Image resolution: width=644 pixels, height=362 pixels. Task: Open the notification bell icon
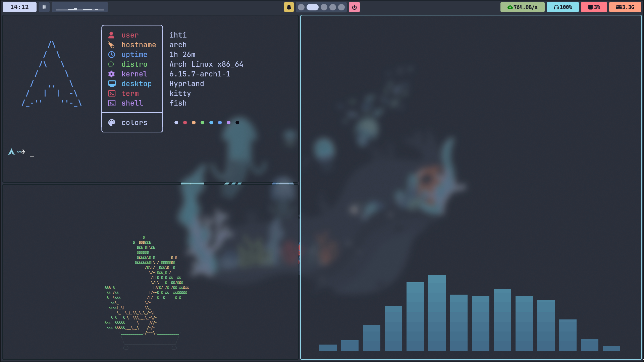tap(289, 7)
